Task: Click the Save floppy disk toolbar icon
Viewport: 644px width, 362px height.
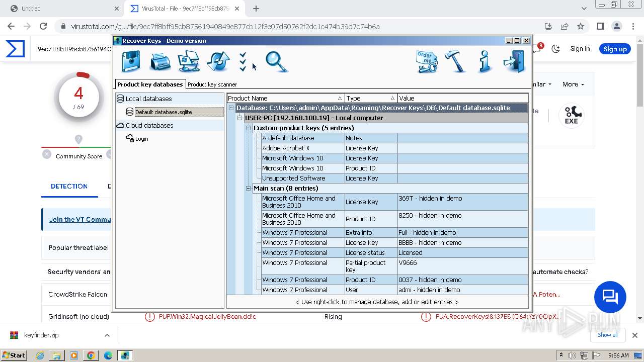Action: (x=131, y=62)
